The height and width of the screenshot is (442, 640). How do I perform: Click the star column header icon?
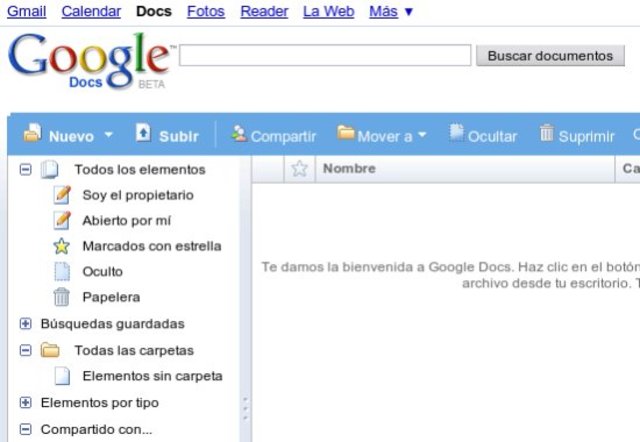click(299, 169)
